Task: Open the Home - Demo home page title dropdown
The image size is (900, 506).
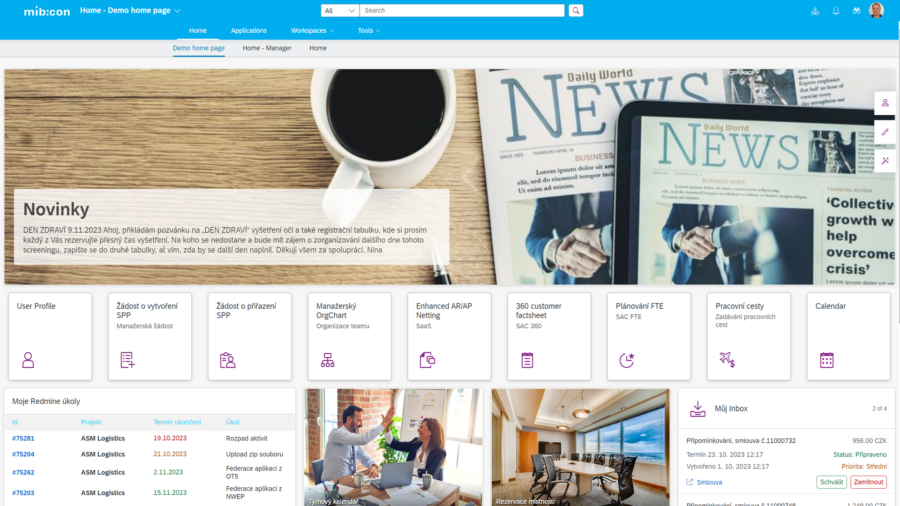Action: 130,11
